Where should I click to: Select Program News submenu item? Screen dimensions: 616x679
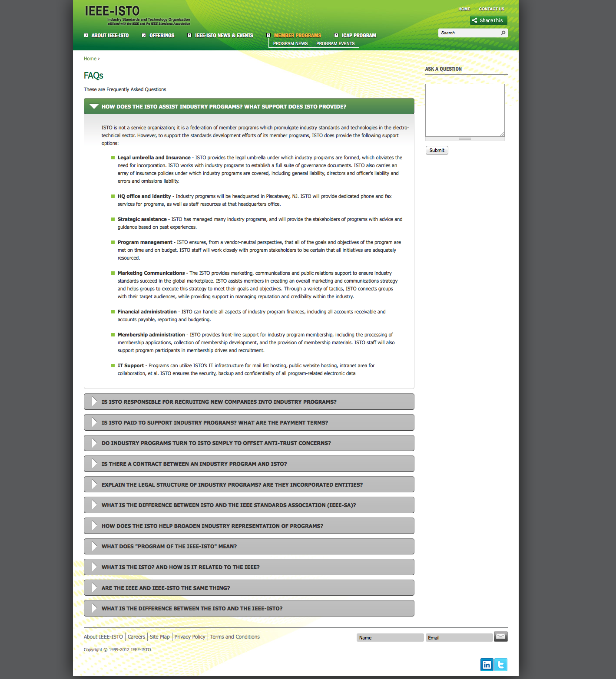click(290, 43)
